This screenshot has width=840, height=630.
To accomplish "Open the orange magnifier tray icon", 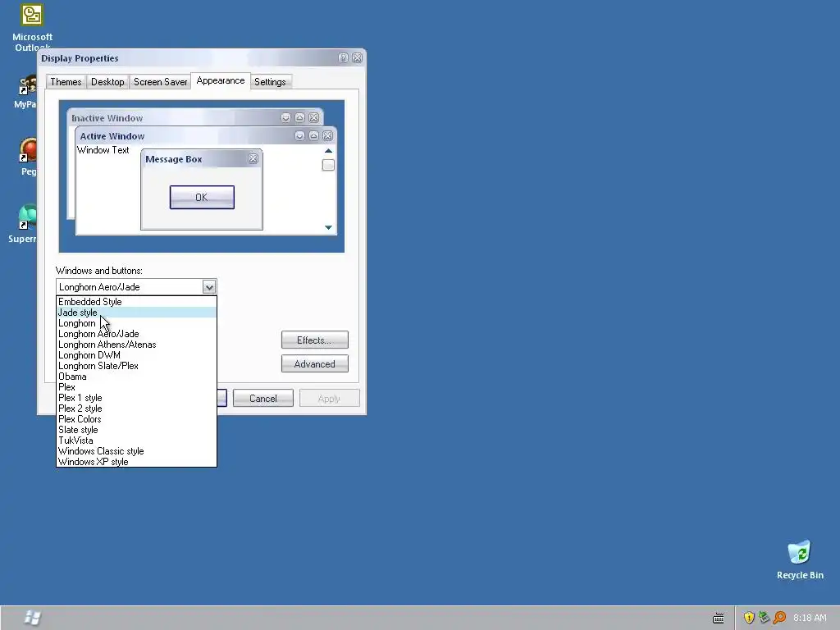I will click(779, 618).
